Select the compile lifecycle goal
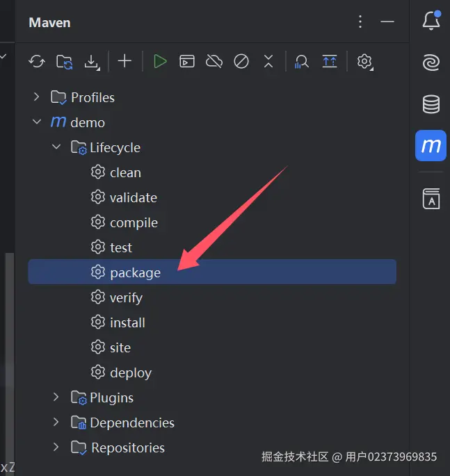450x476 pixels. pyautogui.click(x=212, y=222)
